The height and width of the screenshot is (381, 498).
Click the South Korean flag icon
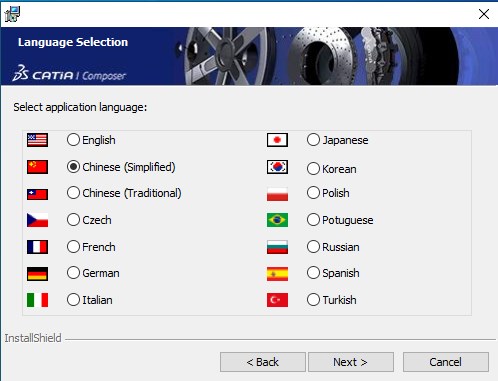point(277,167)
